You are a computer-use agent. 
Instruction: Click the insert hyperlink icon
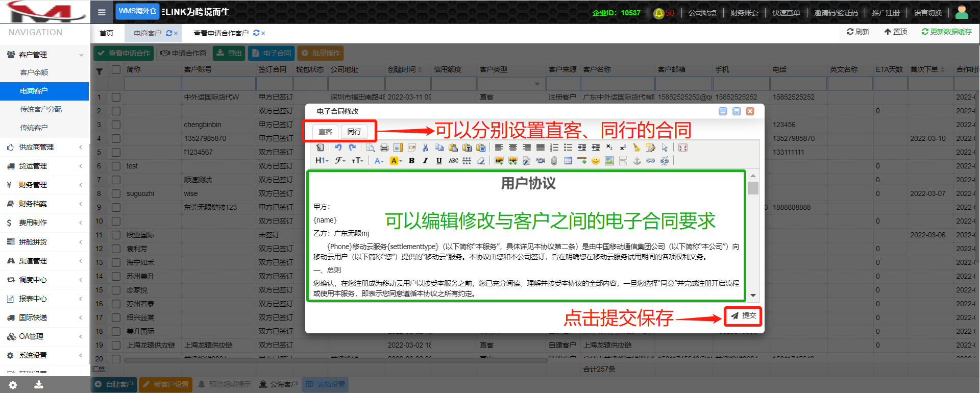tap(650, 161)
